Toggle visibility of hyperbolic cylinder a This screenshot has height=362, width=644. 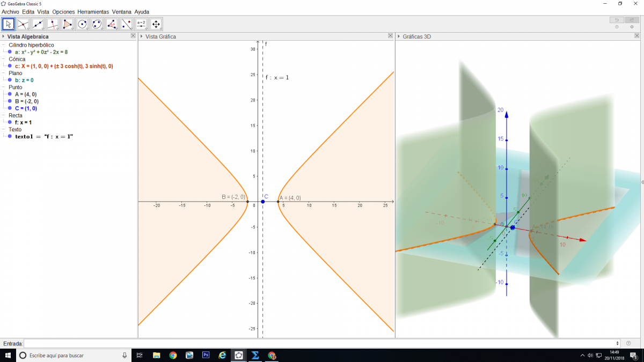(10, 52)
